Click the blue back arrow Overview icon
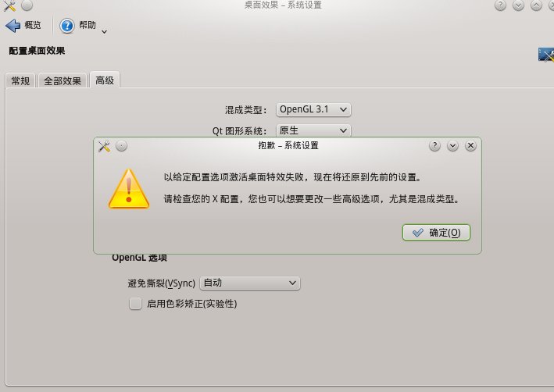554x392 pixels. (13, 26)
